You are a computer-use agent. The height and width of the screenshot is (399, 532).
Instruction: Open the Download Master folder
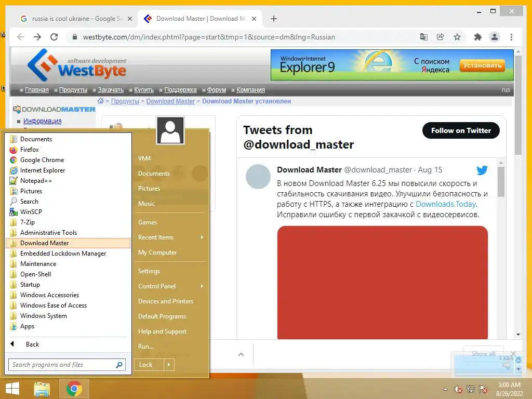pyautogui.click(x=68, y=243)
